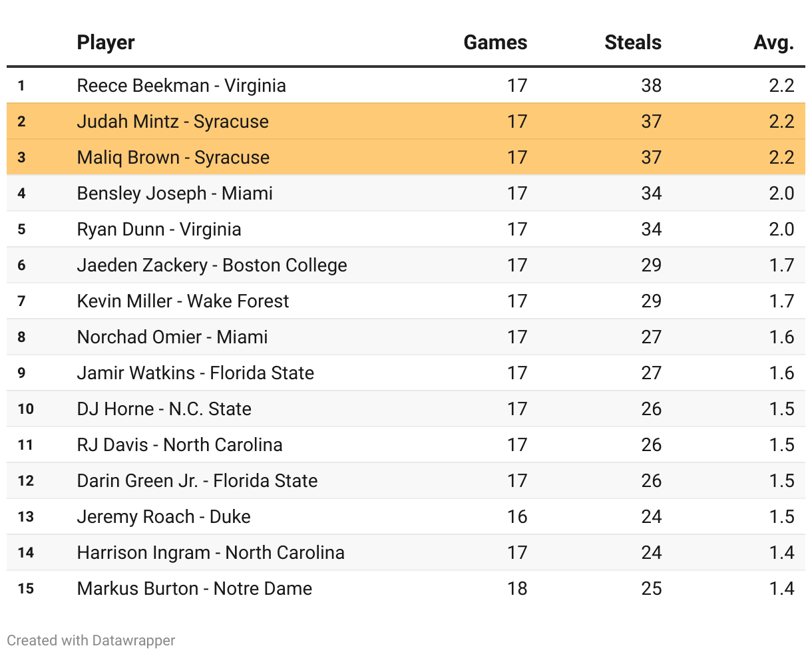Click Jamir Watkins - Florida State name
812x656 pixels.
196,373
